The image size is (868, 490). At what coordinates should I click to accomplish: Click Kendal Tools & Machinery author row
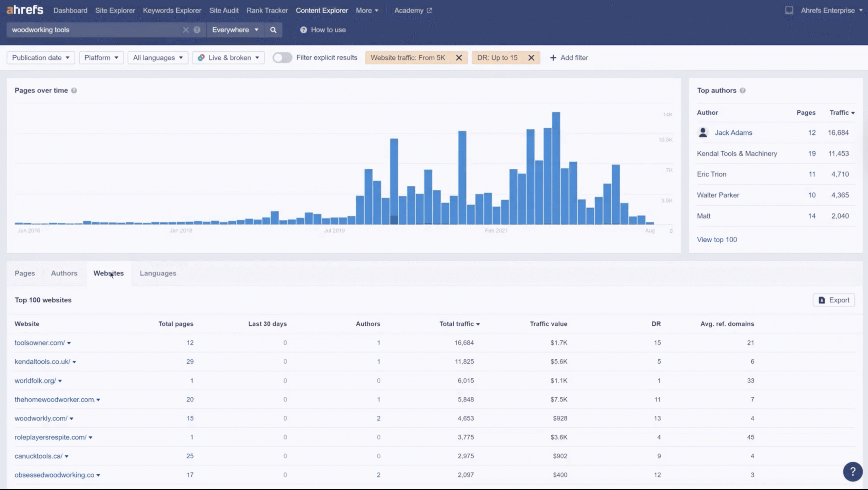click(x=776, y=153)
